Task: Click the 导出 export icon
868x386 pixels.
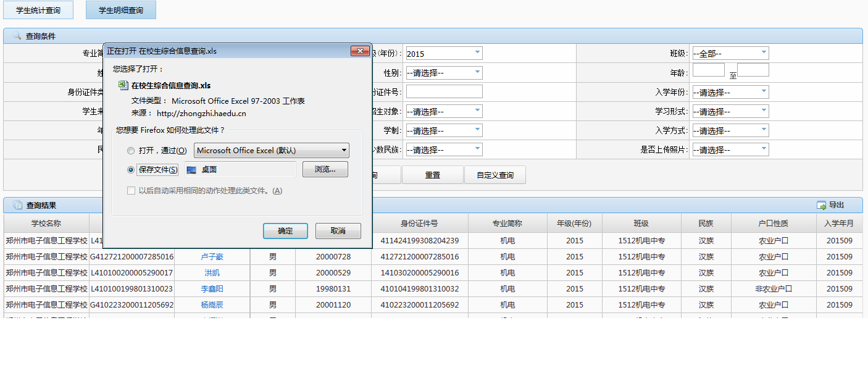Action: point(821,206)
